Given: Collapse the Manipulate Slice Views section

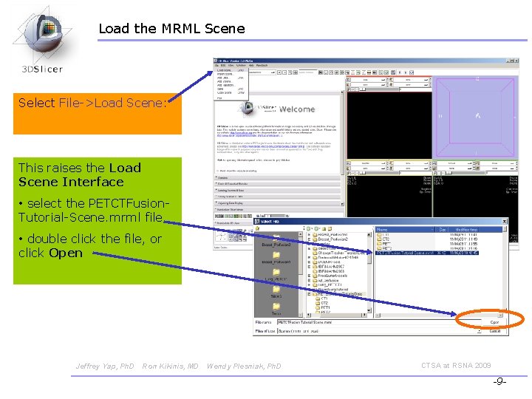Looking at the screenshot, I should pyautogui.click(x=279, y=210).
